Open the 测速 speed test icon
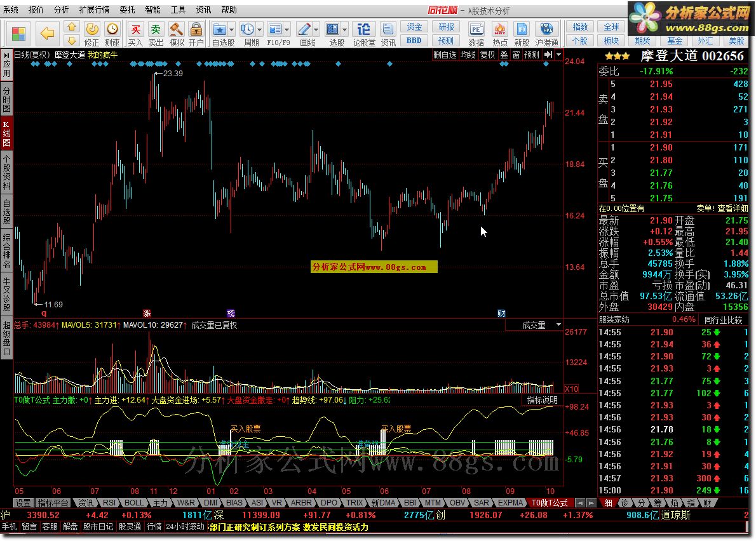Screen dimensions: 756x541 [112, 34]
